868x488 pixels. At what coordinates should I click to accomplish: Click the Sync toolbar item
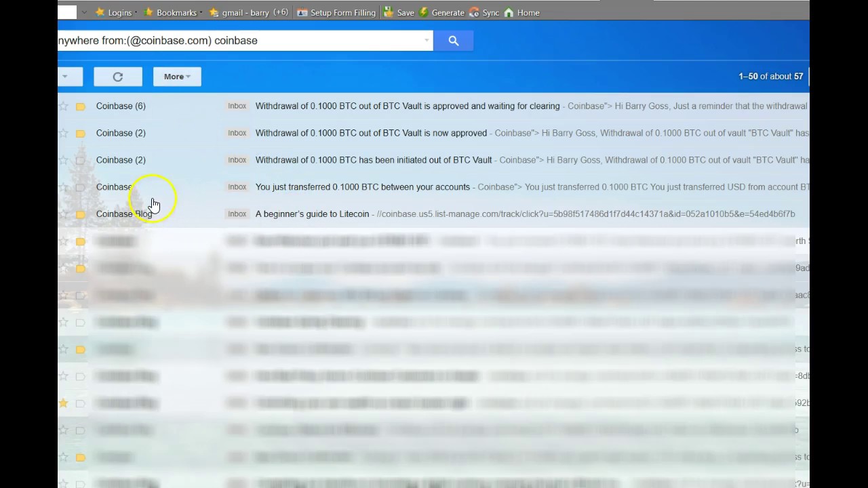(484, 13)
